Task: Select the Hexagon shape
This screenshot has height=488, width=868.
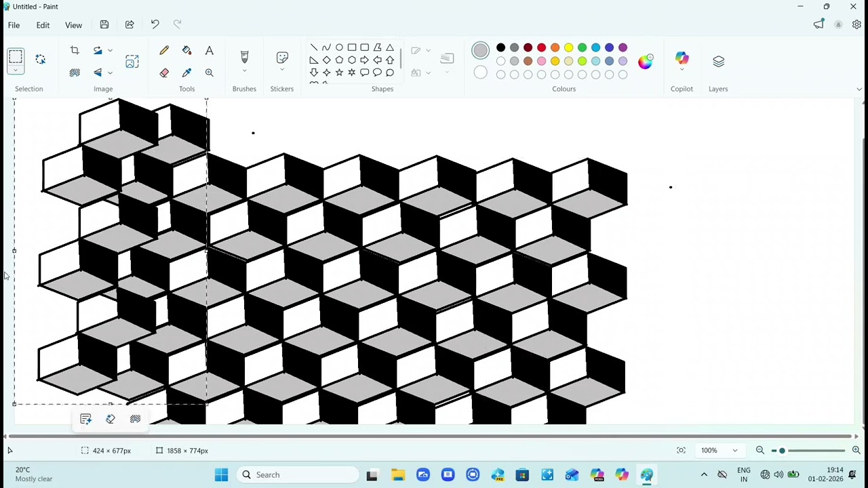Action: pyautogui.click(x=352, y=60)
